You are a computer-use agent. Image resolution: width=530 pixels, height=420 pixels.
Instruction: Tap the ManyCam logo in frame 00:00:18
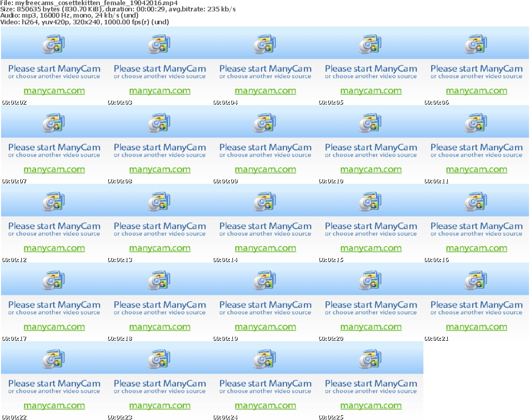[x=159, y=280]
